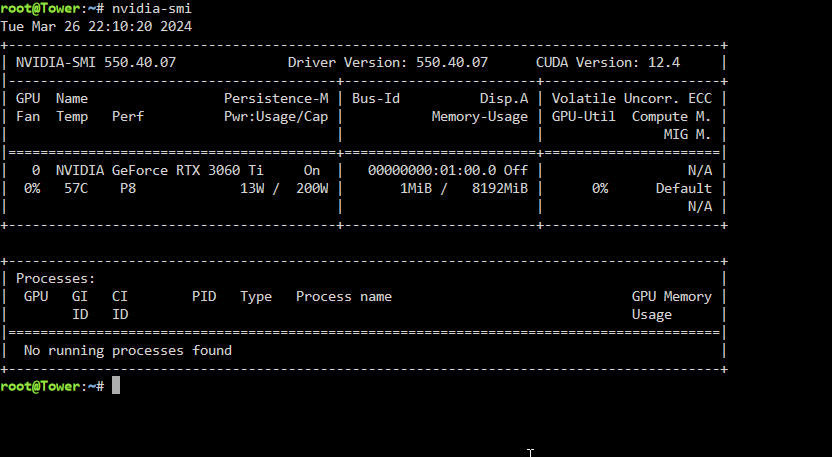Click the Bus-Id column header
The height and width of the screenshot is (457, 832).
(376, 99)
